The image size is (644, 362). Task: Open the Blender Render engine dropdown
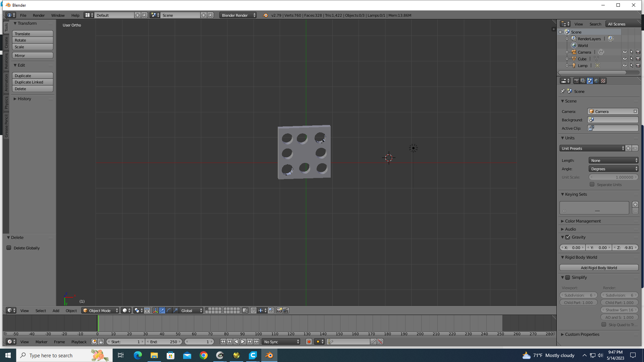pos(238,15)
